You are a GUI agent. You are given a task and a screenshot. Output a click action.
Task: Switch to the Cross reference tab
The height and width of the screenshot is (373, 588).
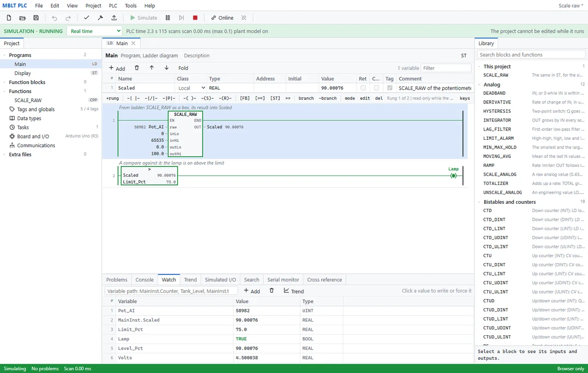pos(325,280)
